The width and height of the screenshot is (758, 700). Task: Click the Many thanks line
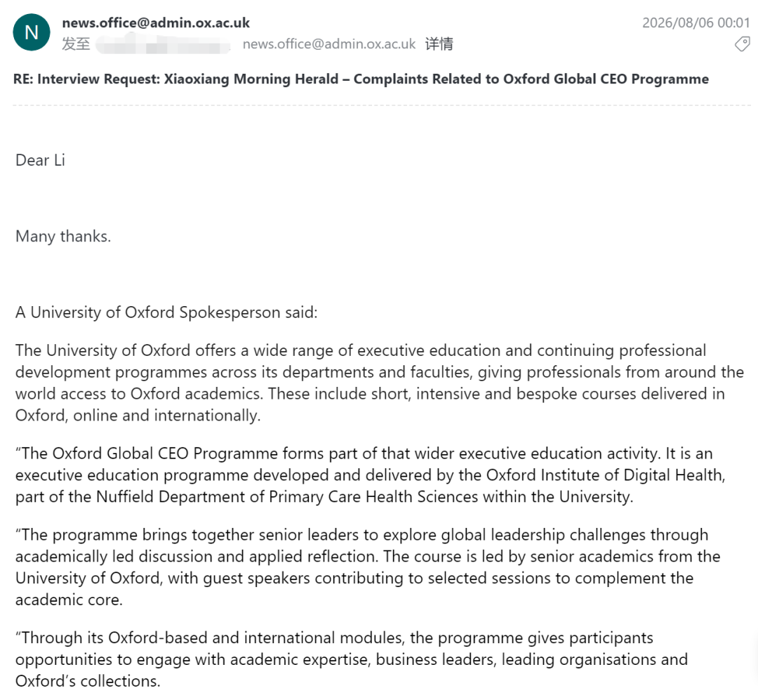pyautogui.click(x=63, y=236)
